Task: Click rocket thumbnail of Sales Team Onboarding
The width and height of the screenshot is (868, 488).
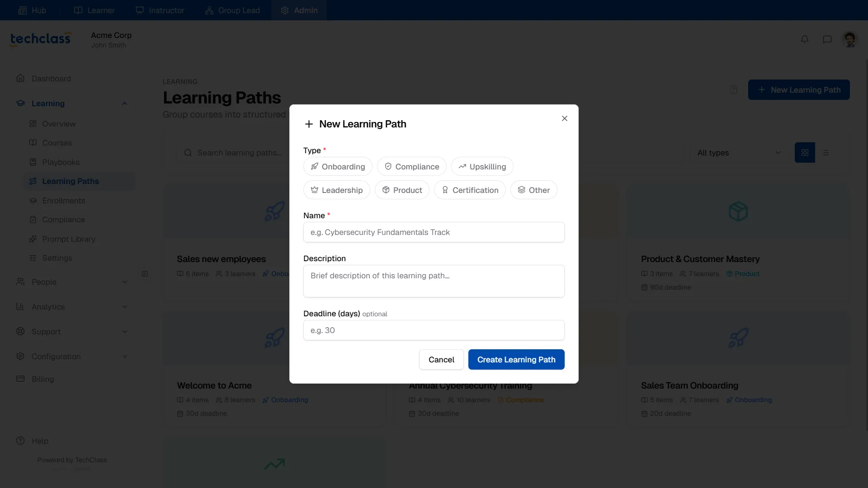Action: tap(738, 338)
